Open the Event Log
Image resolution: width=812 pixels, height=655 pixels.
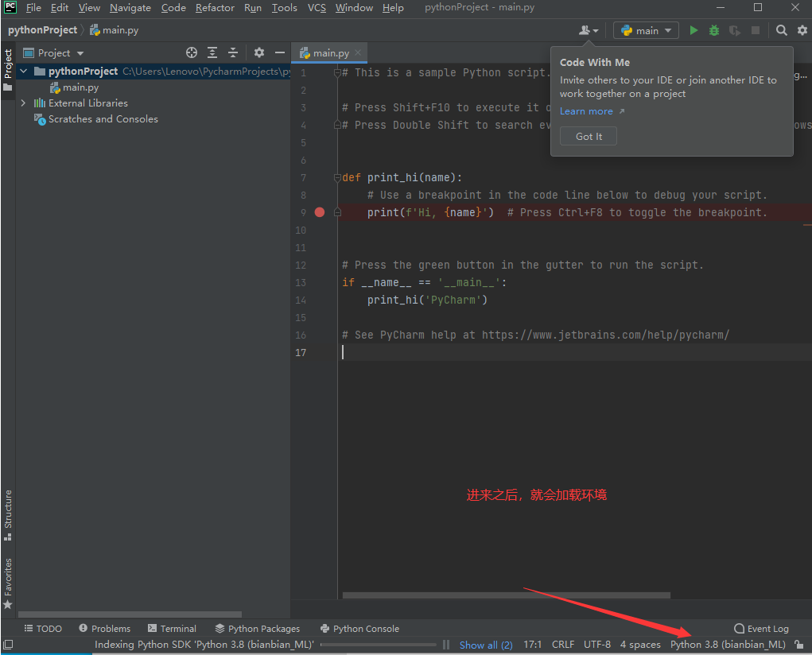pos(761,628)
